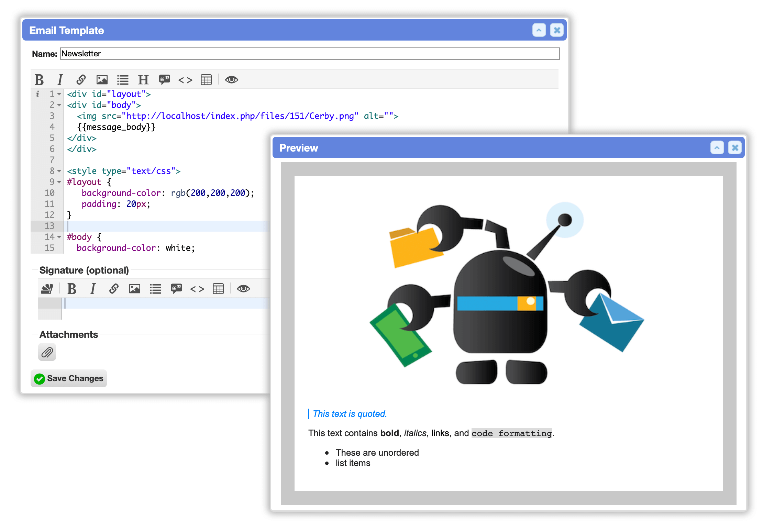Click 'list items' bullet in Preview

point(353,463)
